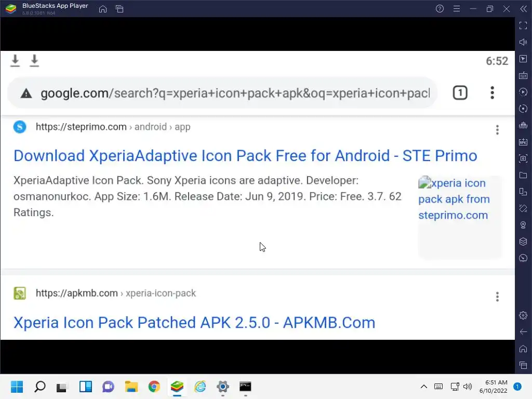Open Internet Explorer from taskbar
Viewport: 532px width, 399px height.
[x=200, y=387]
